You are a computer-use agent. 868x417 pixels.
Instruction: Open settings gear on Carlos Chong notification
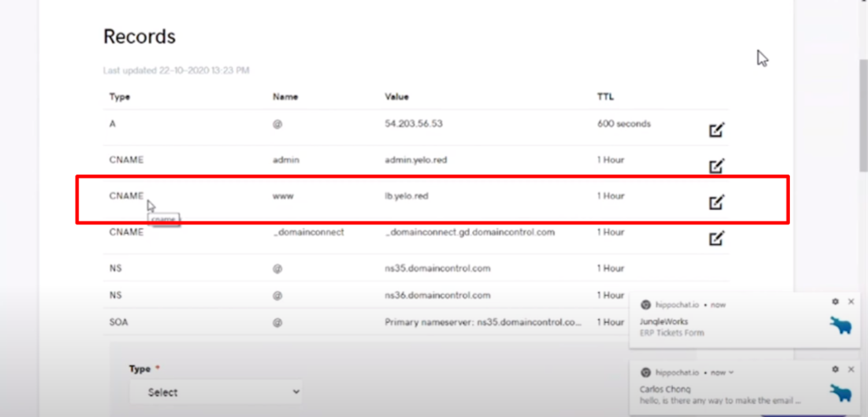click(835, 370)
